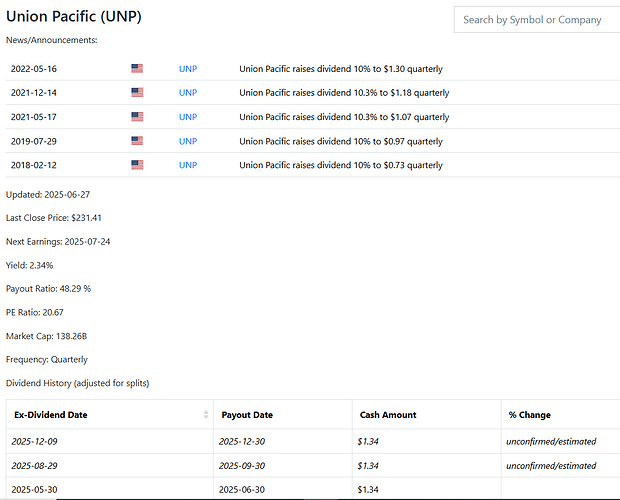Follow the UNP link dated 2019-07-29

tap(188, 141)
